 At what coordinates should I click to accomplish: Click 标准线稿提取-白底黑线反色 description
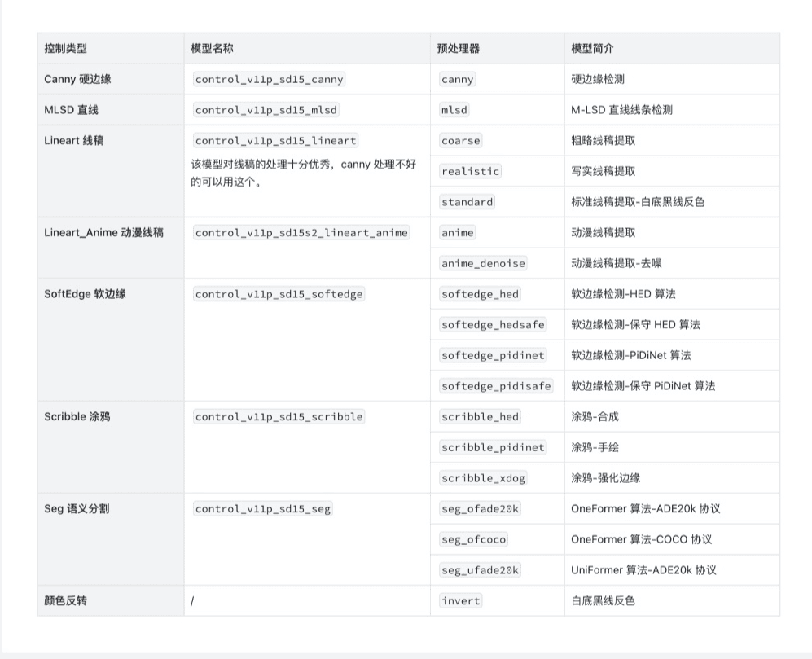click(x=638, y=201)
